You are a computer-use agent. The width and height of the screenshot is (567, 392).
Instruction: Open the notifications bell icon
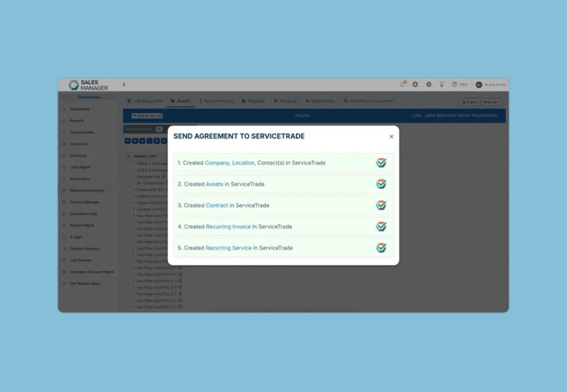click(403, 84)
